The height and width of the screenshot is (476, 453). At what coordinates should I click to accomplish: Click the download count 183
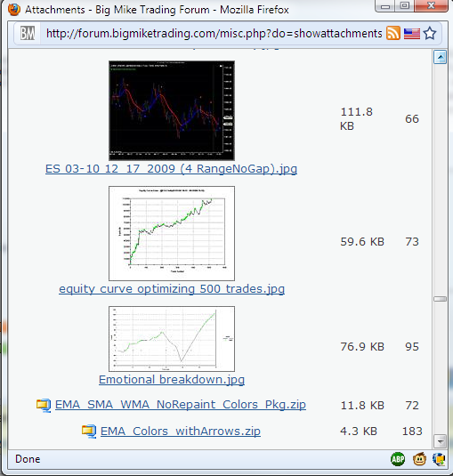(x=412, y=432)
